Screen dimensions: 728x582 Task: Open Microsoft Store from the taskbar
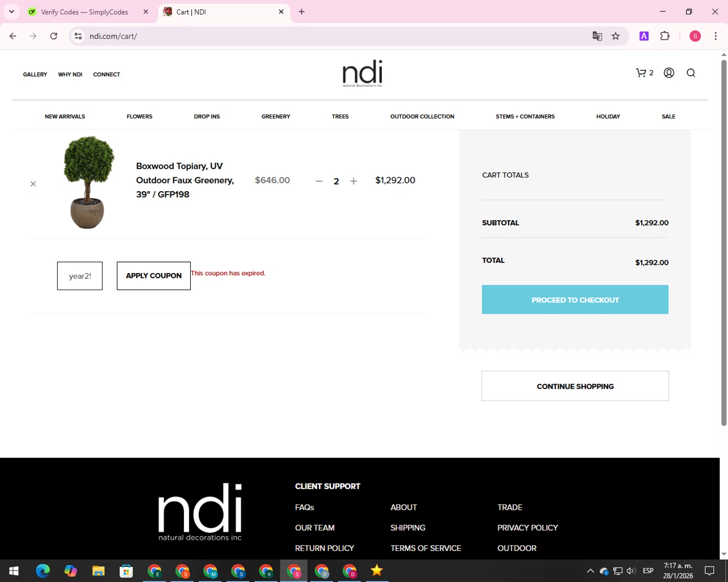[126, 571]
